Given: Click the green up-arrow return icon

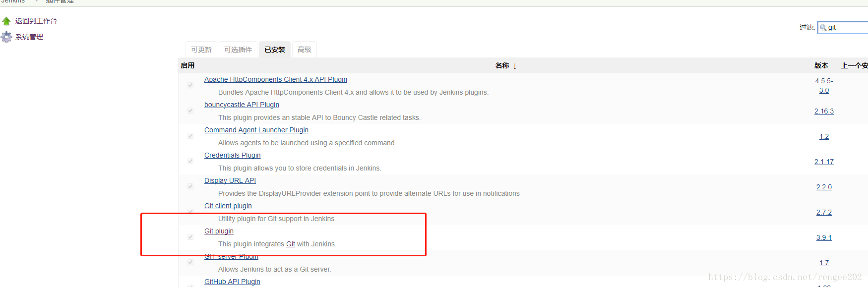Looking at the screenshot, I should (6, 21).
